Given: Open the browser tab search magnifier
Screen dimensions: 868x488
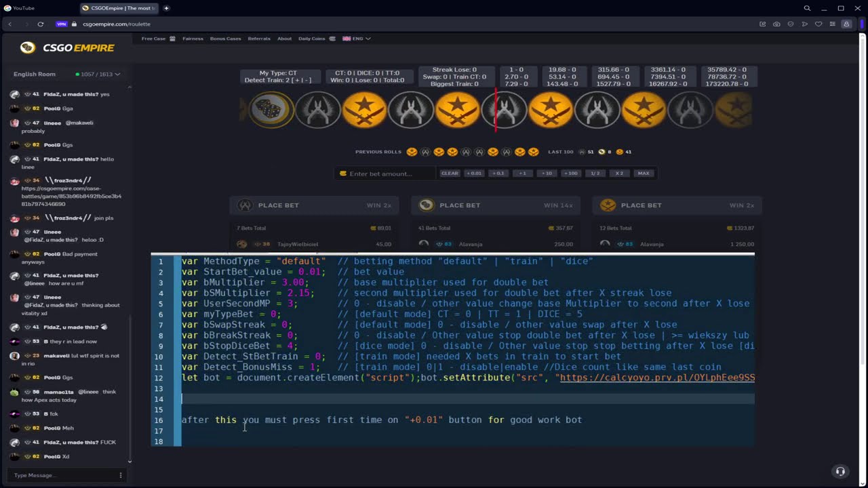Looking at the screenshot, I should tap(807, 8).
